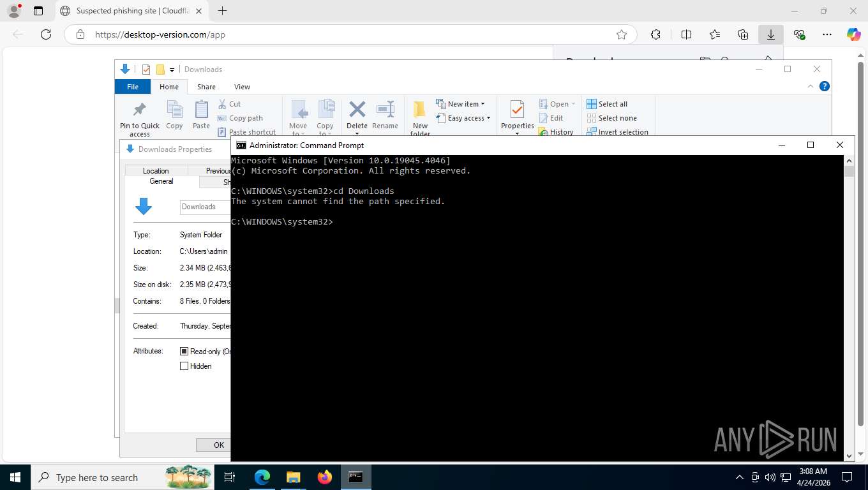Toggle the Read-only attribute checkbox

click(x=184, y=351)
